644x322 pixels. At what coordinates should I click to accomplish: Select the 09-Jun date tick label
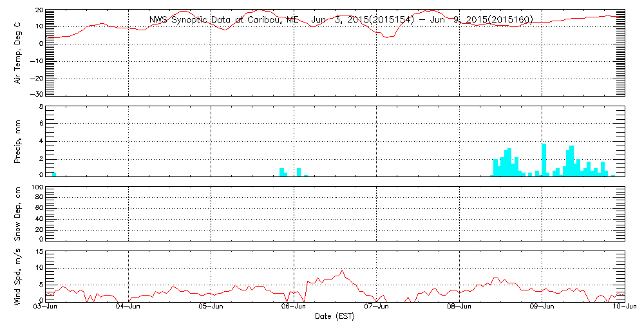542,307
